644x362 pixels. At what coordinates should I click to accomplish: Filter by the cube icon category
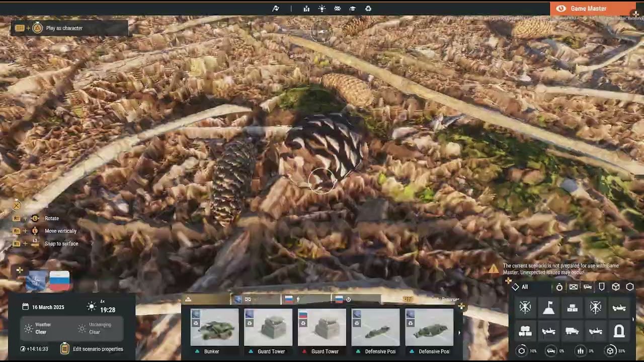tap(616, 287)
